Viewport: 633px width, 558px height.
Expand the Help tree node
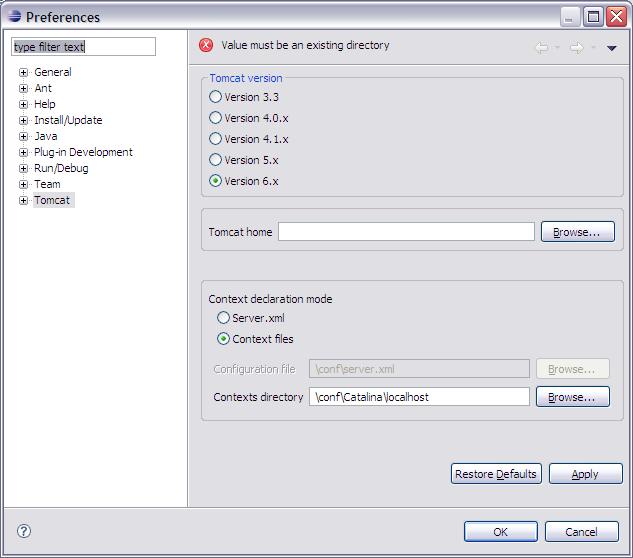click(x=23, y=104)
